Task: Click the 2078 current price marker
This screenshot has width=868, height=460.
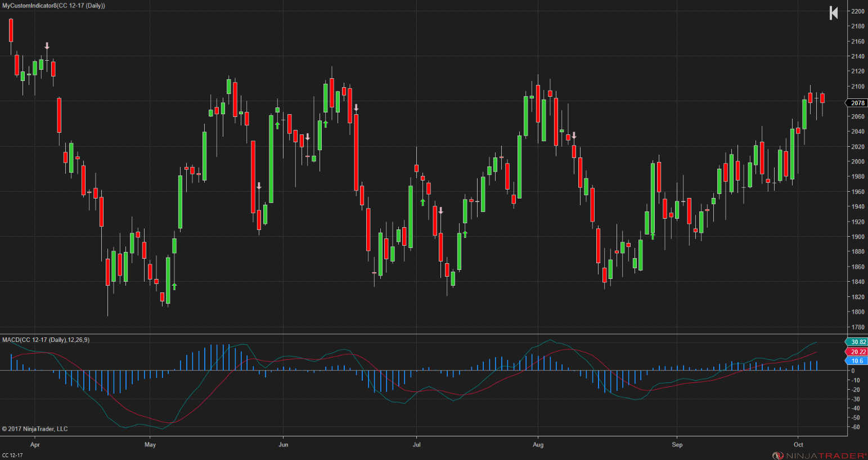Action: pos(857,103)
